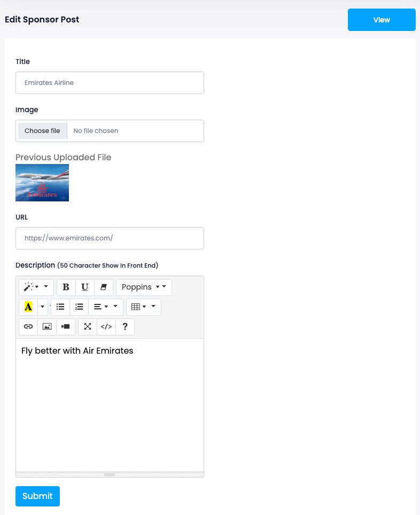Image resolution: width=420 pixels, height=515 pixels.
Task: Apply the yellow highlight color
Action: [28, 307]
